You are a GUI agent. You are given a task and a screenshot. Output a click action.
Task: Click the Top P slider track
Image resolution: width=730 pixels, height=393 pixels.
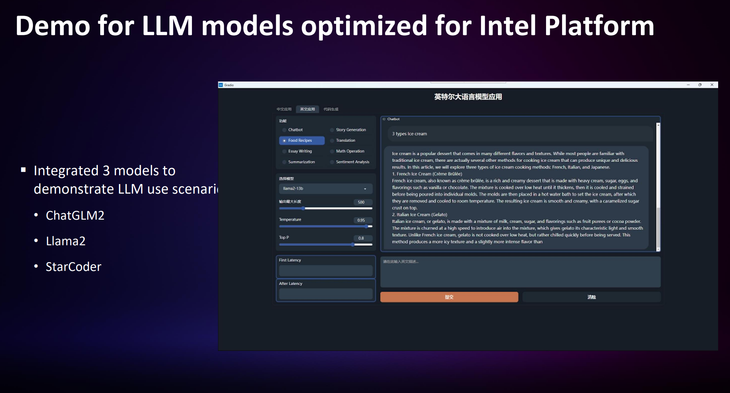(x=325, y=244)
